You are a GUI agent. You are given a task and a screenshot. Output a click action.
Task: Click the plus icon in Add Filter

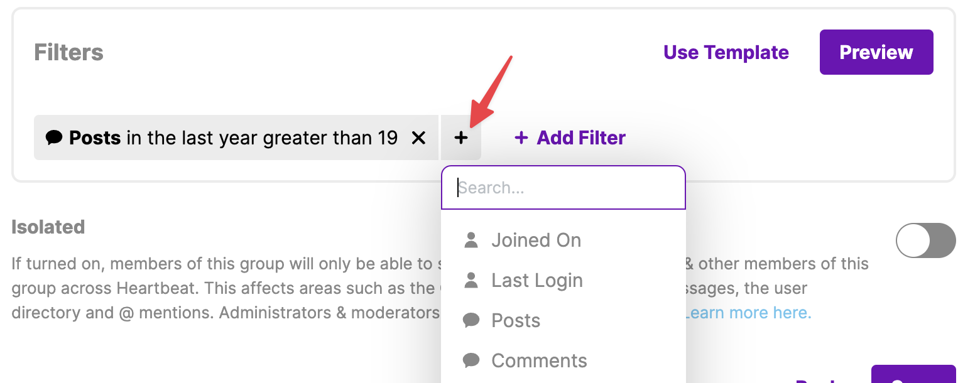pyautogui.click(x=521, y=138)
